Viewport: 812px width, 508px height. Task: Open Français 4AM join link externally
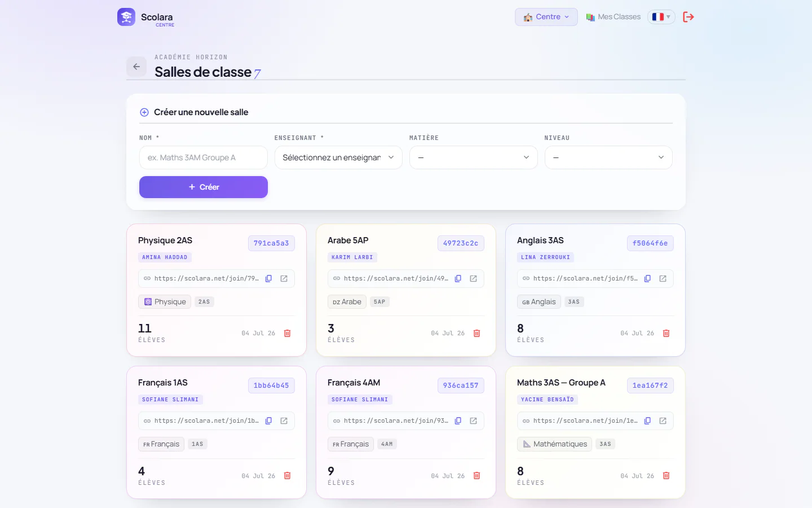coord(474,421)
